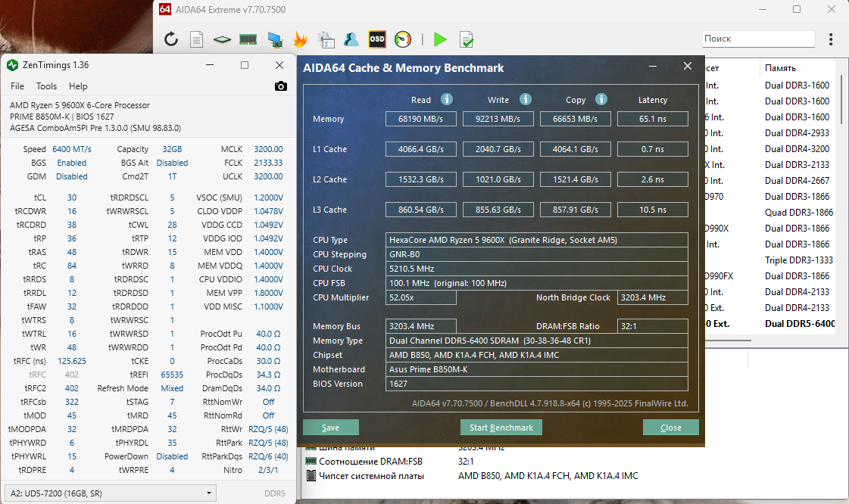Close the Cache & Memory Benchmark dialog with X

coord(688,66)
